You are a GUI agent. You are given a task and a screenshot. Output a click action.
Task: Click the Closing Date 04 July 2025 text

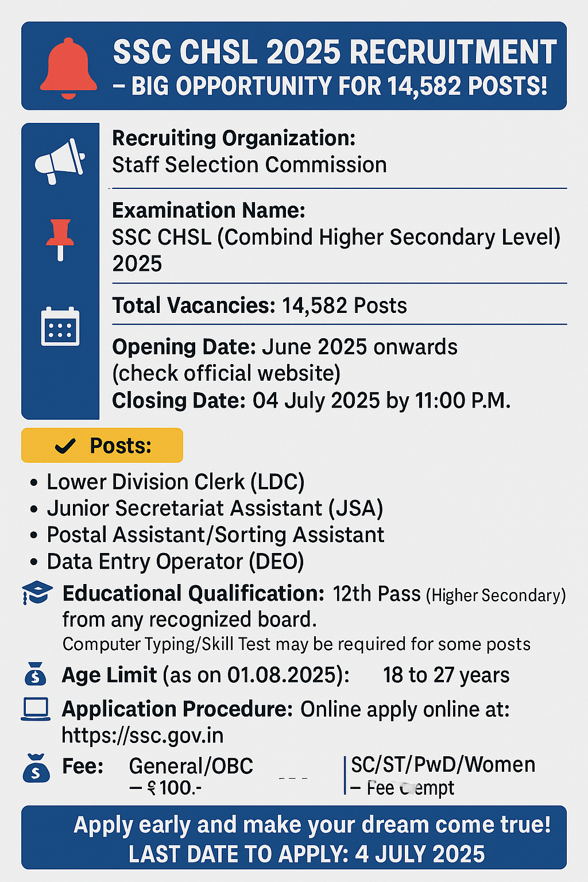311,400
